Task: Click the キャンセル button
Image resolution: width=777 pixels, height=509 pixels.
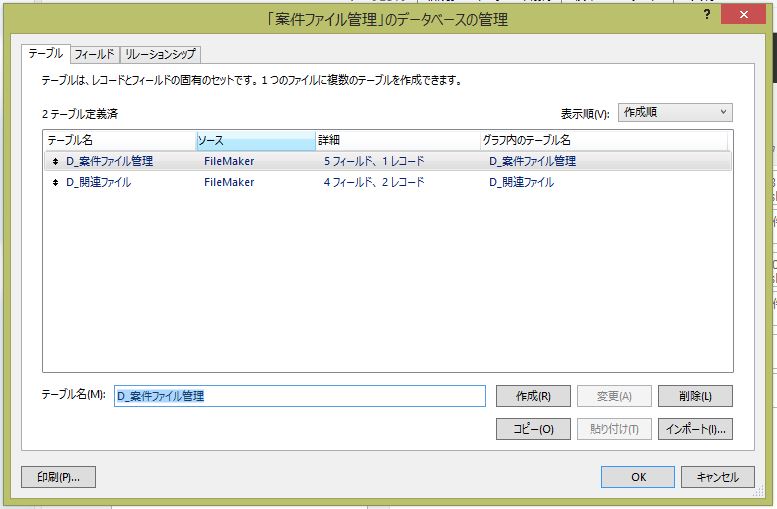Action: tap(718, 477)
